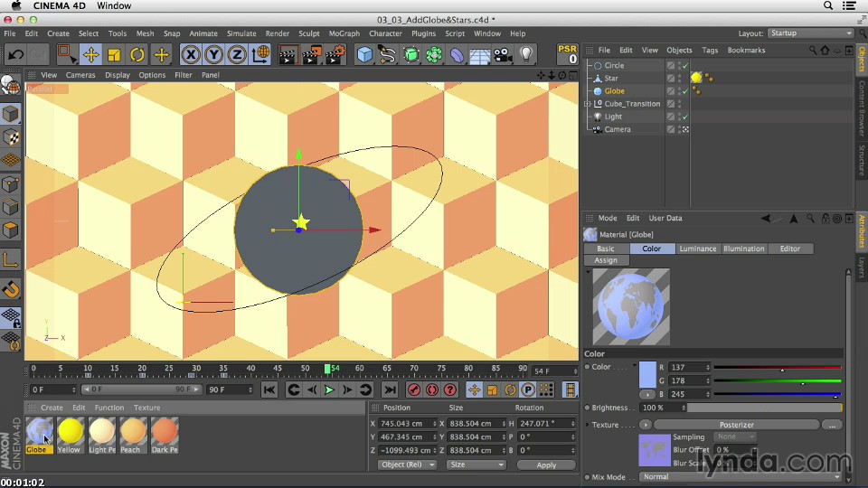Viewport: 868px width, 488px height.
Task: Open the Camera object toolbar icon
Action: pyautogui.click(x=504, y=55)
